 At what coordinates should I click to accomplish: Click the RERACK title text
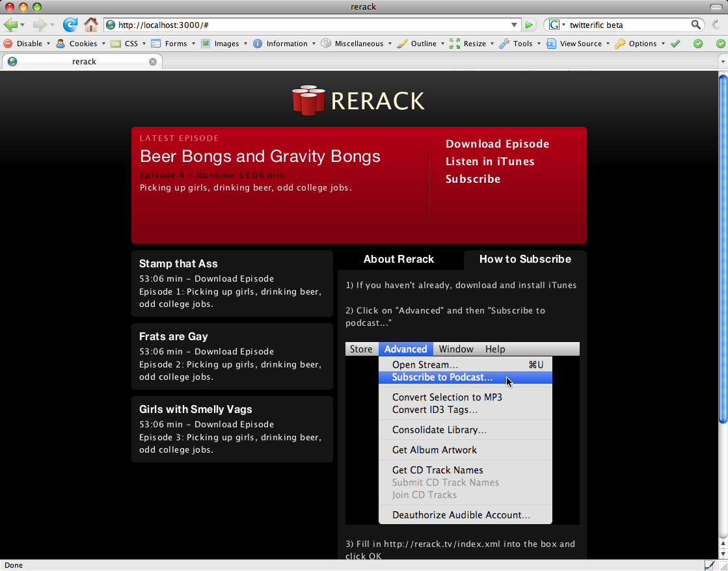tap(377, 101)
